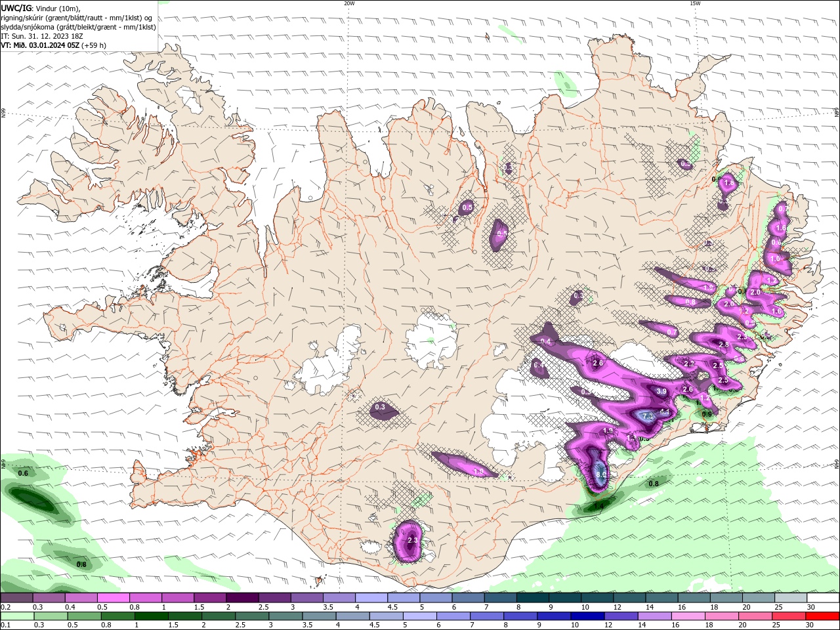Click the header text 'UWC/IG: Vindur (10m),'
Image resolution: width=840 pixels, height=630 pixels.
click(40, 8)
